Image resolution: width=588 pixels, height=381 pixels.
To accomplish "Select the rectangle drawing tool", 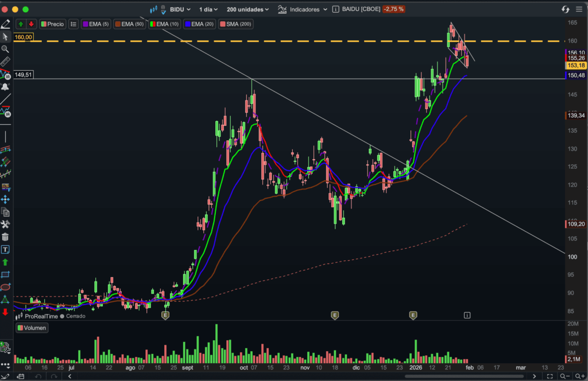I will 5,275.
